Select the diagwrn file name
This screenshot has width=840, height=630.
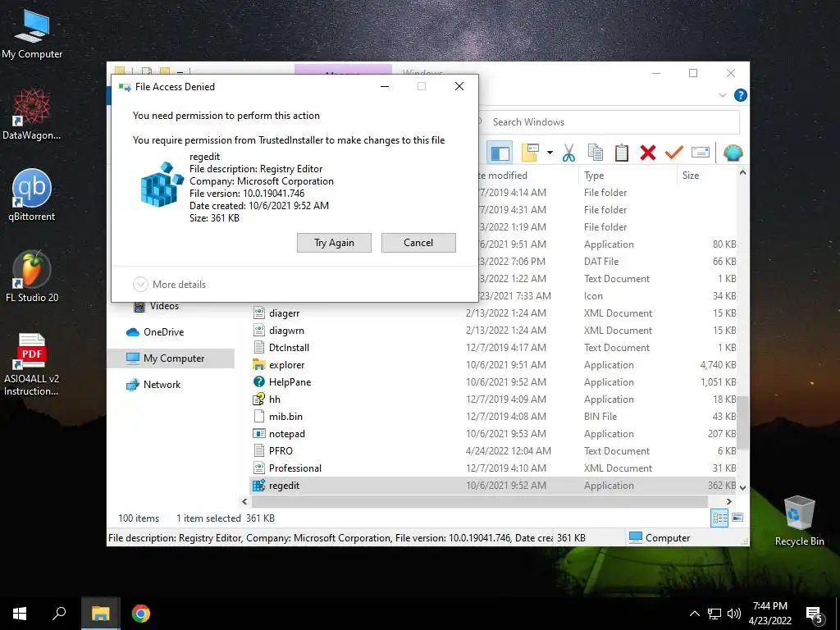click(x=286, y=331)
